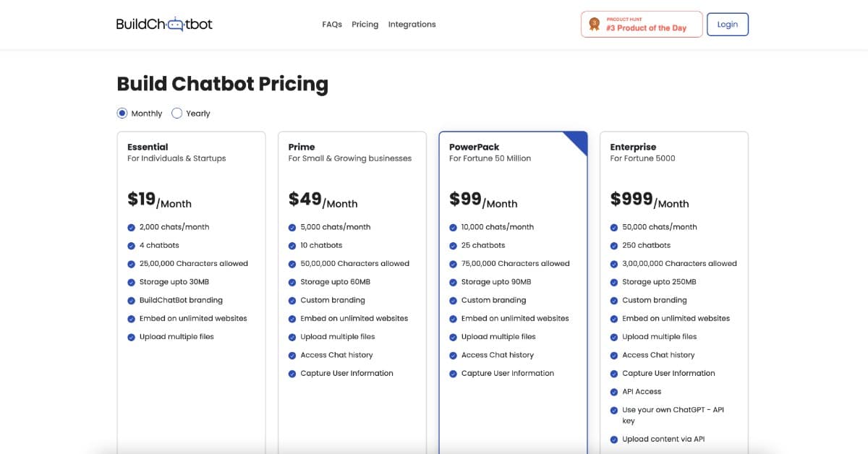Viewport: 868px width, 454px height.
Task: Click checkmark beside 4 chatbots
Action: tap(132, 246)
